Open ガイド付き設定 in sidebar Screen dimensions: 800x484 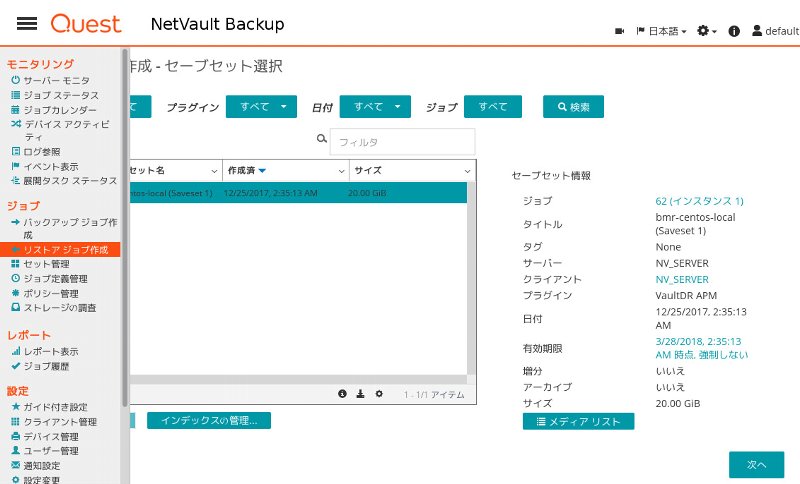pyautogui.click(x=55, y=407)
